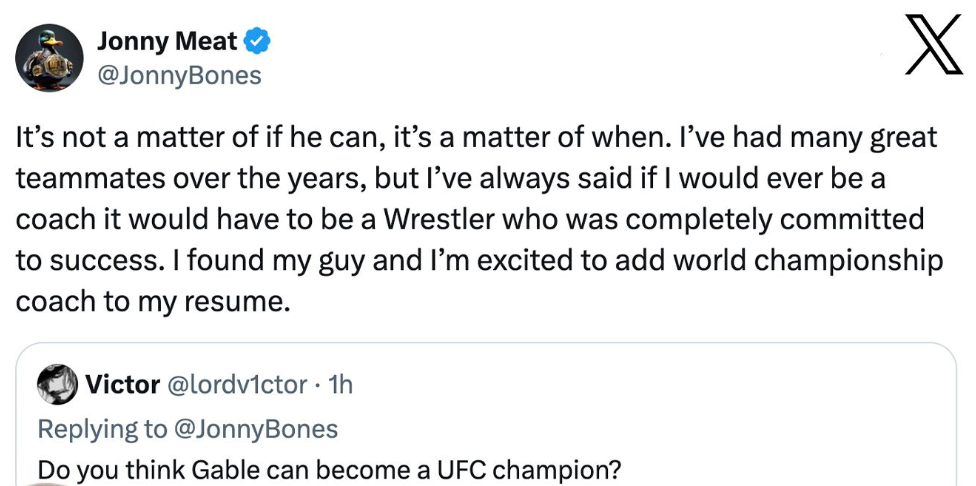976x486 pixels.
Task: Click the Victor display name
Action: (123, 384)
